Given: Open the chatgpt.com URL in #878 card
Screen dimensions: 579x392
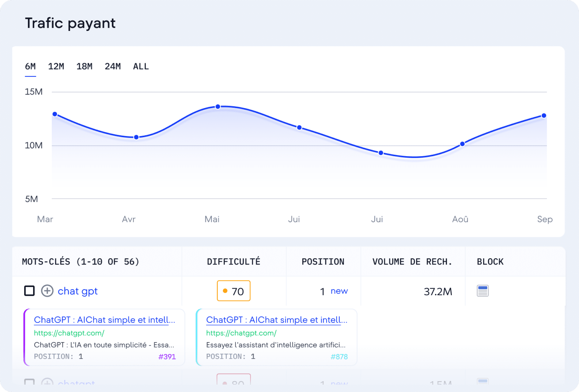Looking at the screenshot, I should (241, 333).
